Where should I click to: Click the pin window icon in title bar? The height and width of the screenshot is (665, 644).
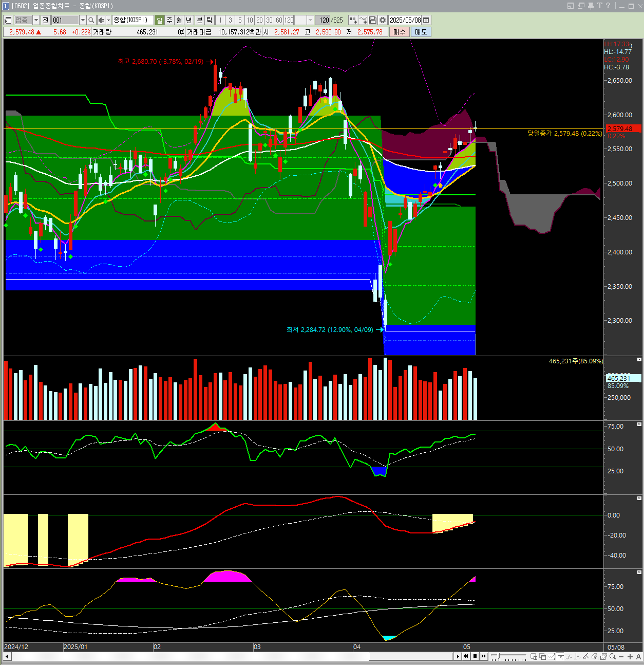coord(591,6)
